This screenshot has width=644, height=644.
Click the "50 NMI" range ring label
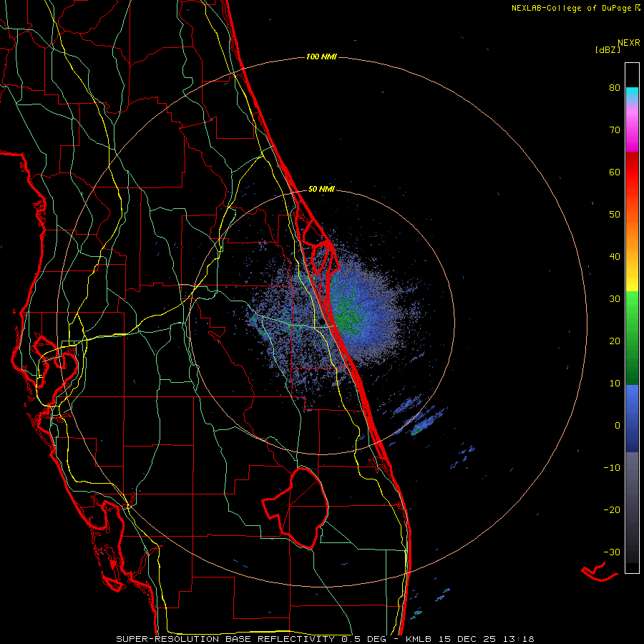point(321,190)
